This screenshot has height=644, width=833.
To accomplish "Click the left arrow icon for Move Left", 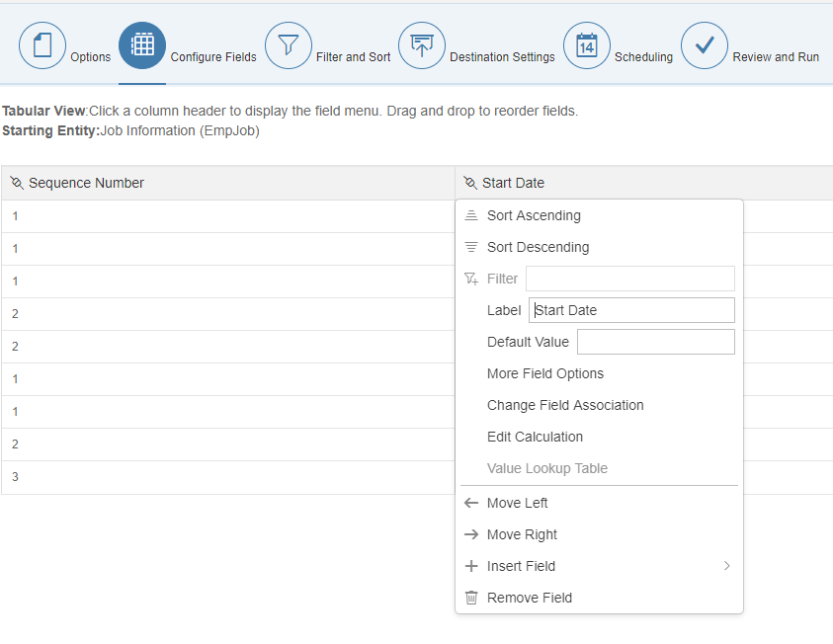I will click(471, 503).
